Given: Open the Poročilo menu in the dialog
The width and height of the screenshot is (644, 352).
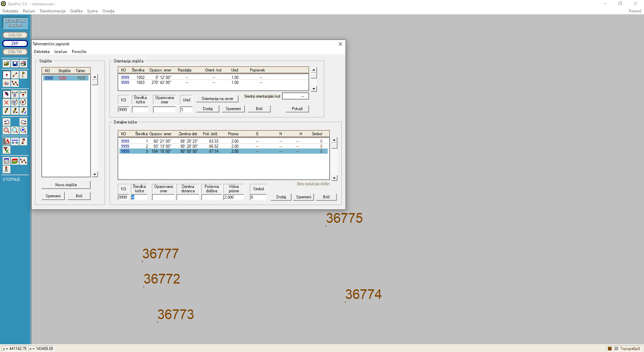Looking at the screenshot, I should click(79, 52).
